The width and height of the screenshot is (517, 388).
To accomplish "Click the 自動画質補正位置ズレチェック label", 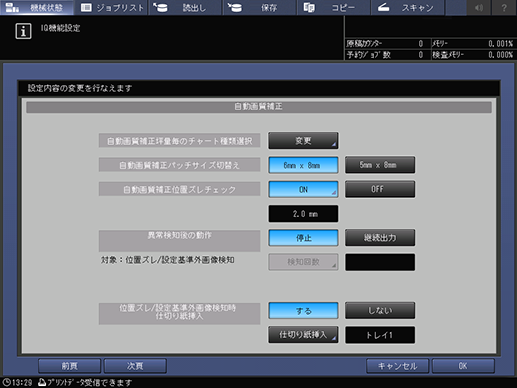I will pos(179,189).
